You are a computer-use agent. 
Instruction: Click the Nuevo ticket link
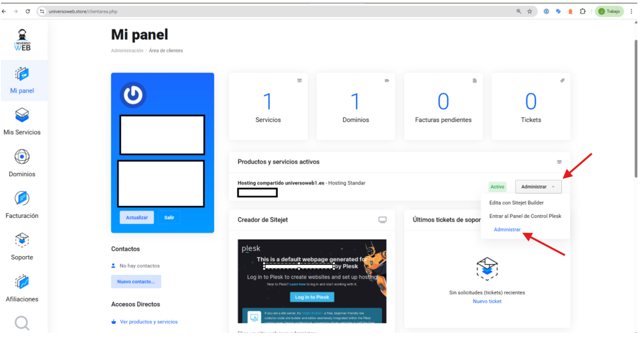tap(487, 301)
